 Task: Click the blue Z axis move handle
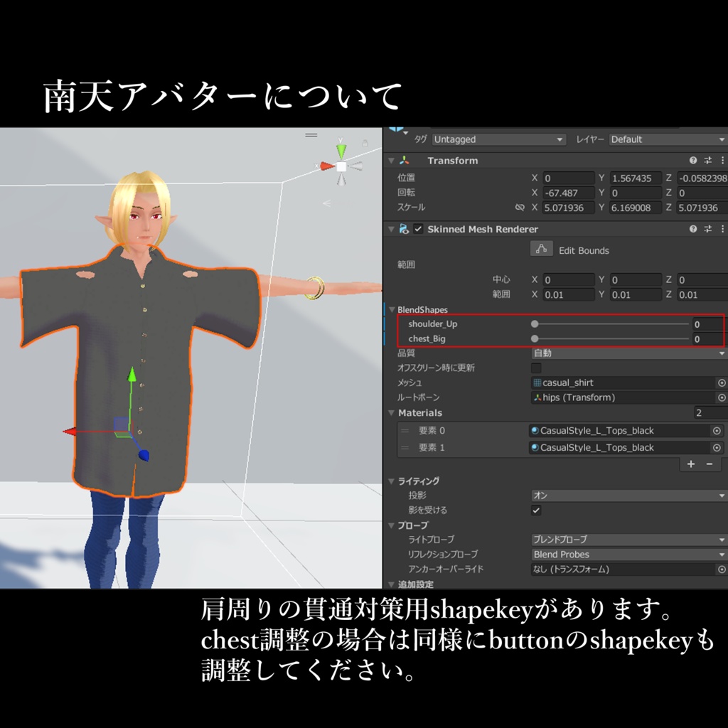(144, 455)
